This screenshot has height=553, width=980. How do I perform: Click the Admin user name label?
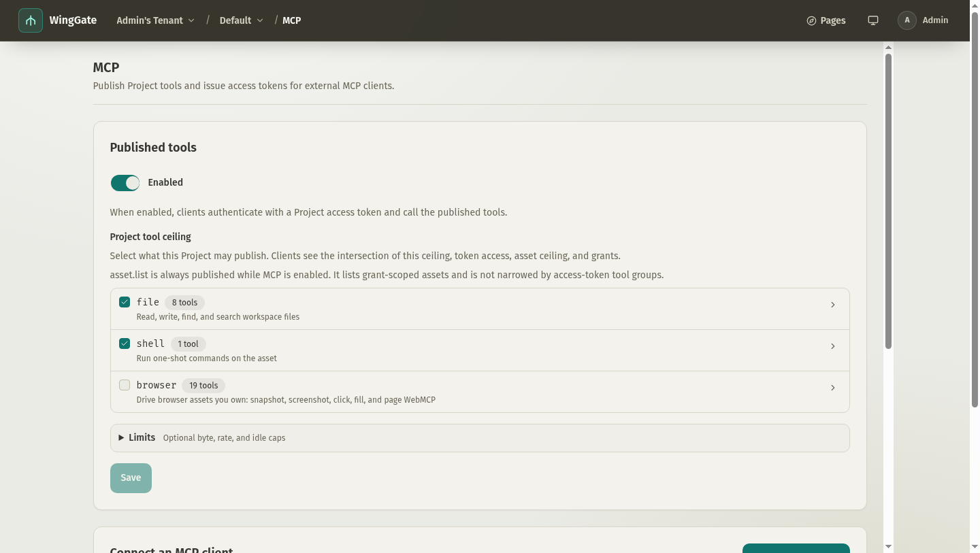935,20
